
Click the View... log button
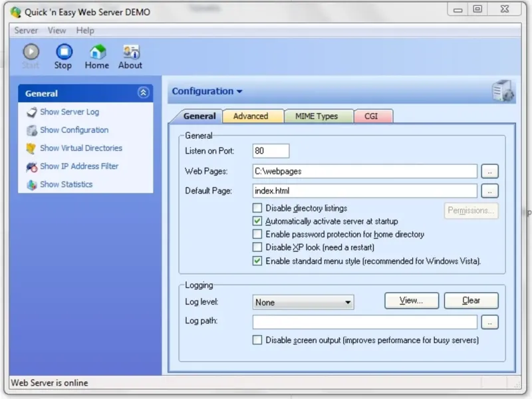411,301
